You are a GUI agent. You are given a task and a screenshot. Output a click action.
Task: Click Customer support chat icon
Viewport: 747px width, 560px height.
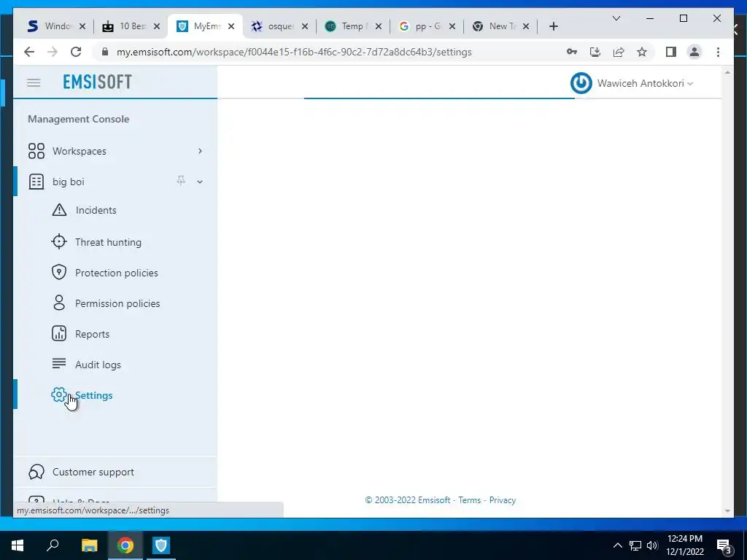[x=36, y=472]
